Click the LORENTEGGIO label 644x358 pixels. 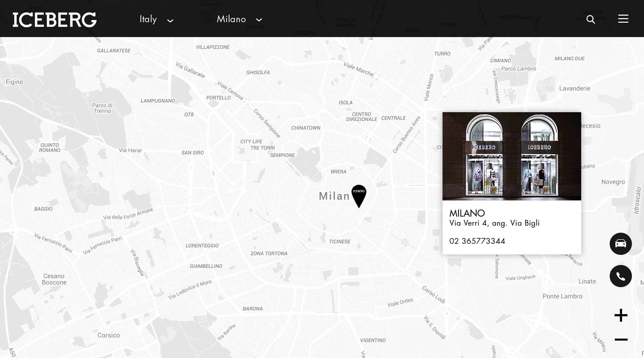click(x=202, y=246)
